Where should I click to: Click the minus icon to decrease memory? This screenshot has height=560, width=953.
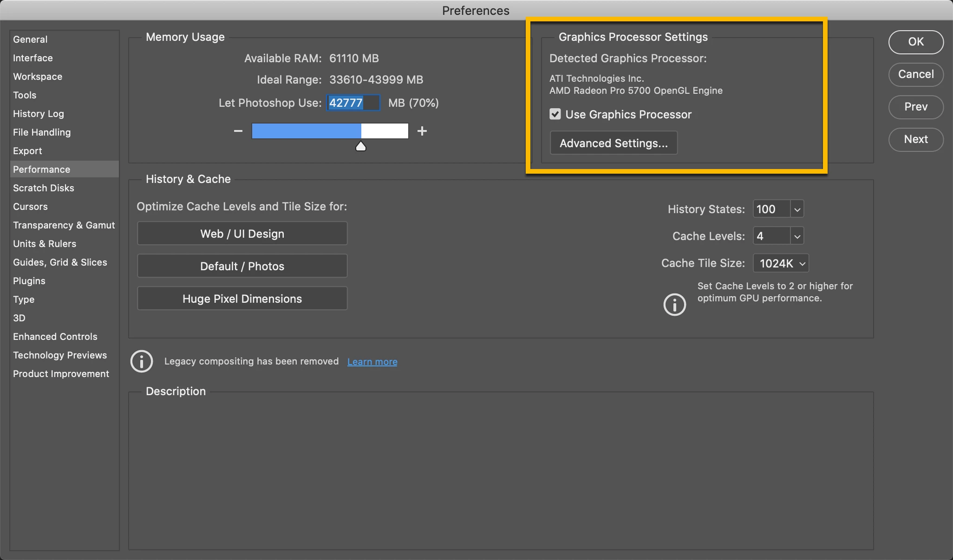pyautogui.click(x=238, y=131)
